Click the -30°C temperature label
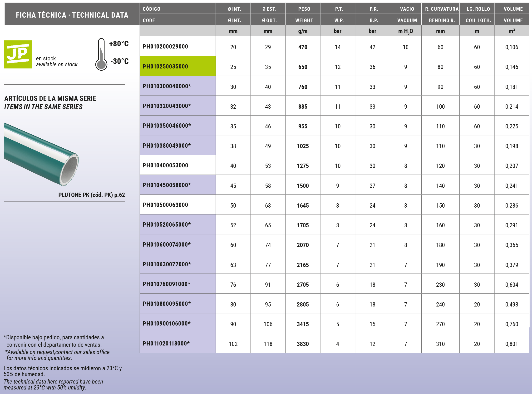Image resolution: width=532 pixels, height=394 pixels. click(x=119, y=61)
